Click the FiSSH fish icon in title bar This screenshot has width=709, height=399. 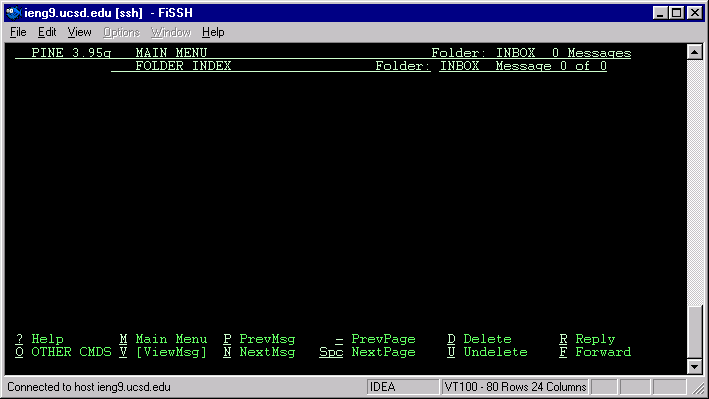tap(14, 13)
